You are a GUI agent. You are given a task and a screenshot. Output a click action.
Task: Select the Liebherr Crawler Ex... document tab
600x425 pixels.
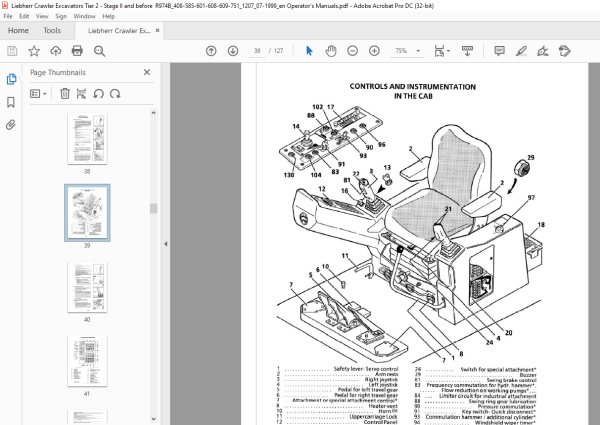point(119,31)
